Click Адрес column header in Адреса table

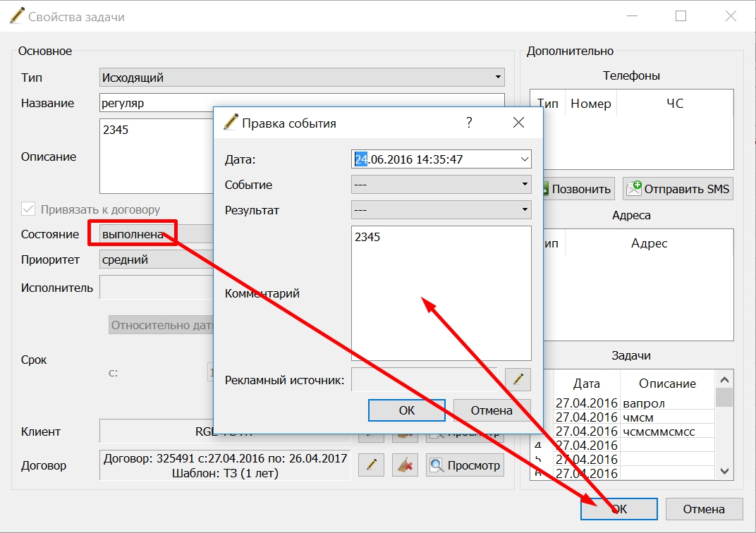(x=649, y=243)
